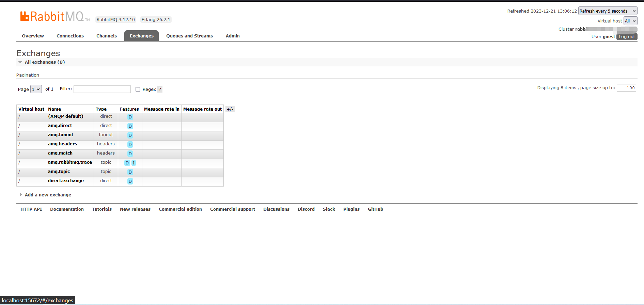Open the direct.exchange exchange
The image size is (644, 305).
tap(66, 181)
